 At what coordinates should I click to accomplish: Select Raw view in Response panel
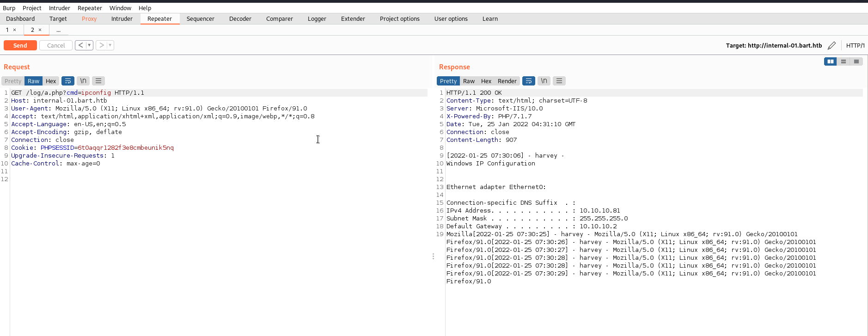(469, 81)
